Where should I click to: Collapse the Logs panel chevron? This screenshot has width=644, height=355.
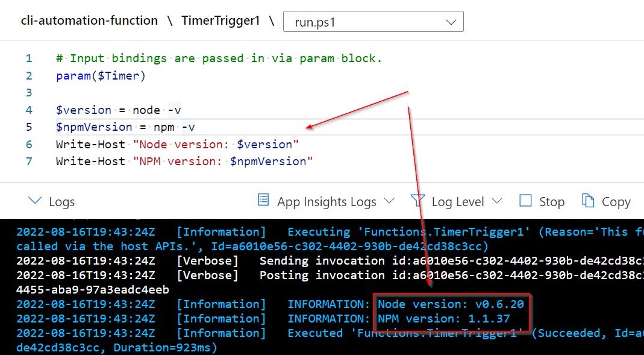(36, 201)
